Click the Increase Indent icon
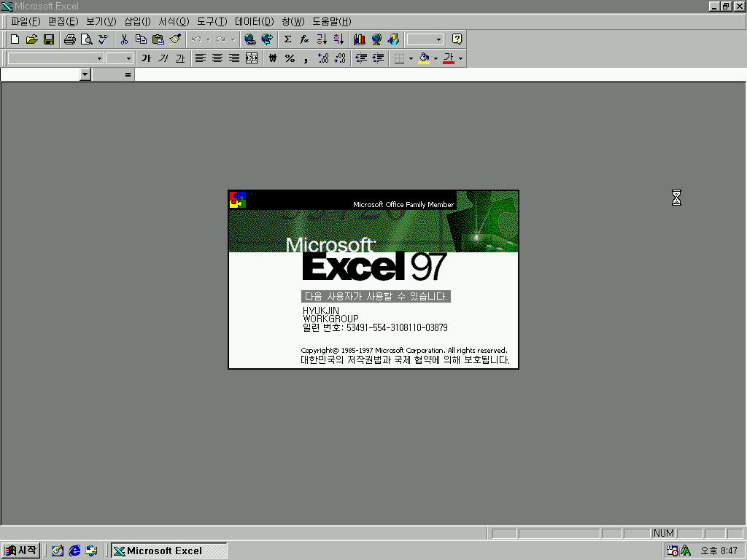The width and height of the screenshot is (747, 560). (x=379, y=58)
